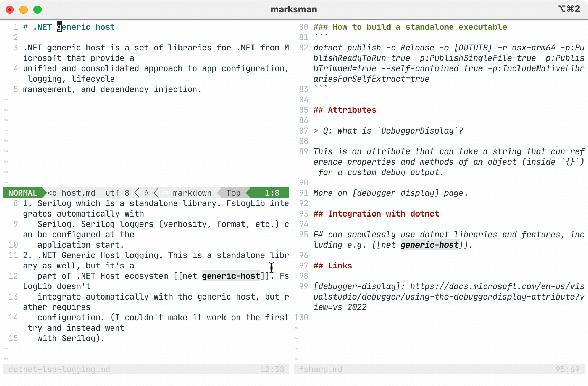Image resolution: width=588 pixels, height=386 pixels.
Task: Click the line 95 text 'F# can seemlessly use'
Action: [x=364, y=235]
